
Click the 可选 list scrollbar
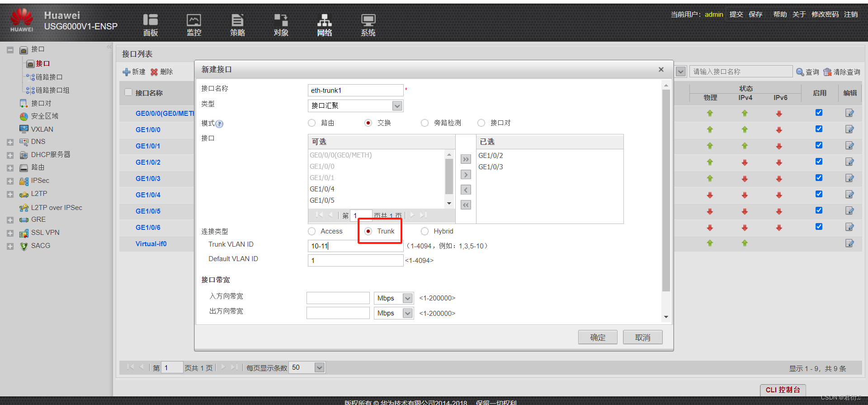tap(449, 176)
